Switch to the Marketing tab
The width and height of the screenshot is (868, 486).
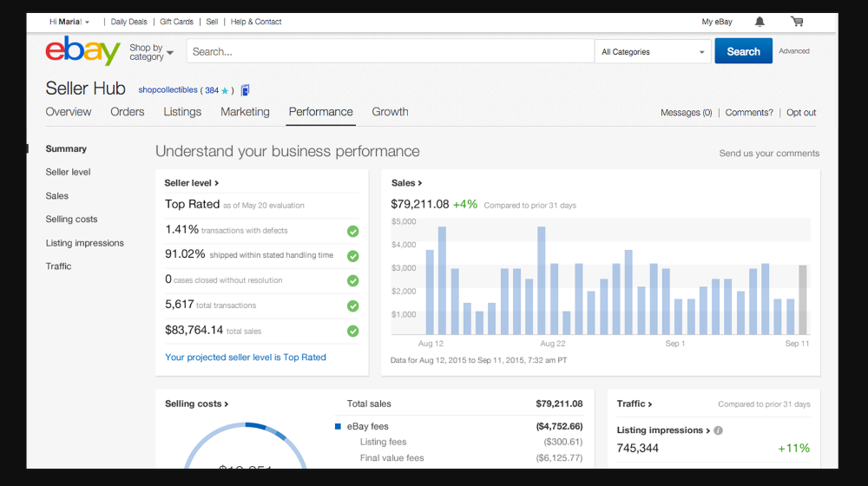245,112
